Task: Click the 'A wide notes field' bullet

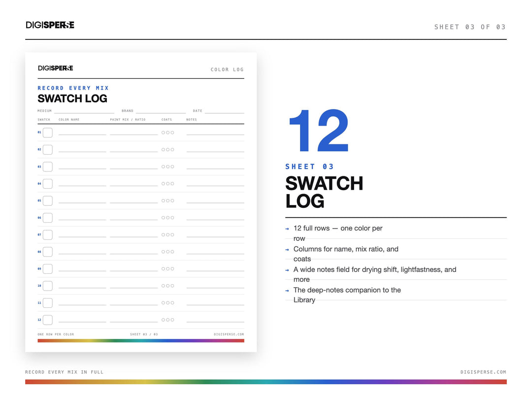Action: [x=374, y=274]
